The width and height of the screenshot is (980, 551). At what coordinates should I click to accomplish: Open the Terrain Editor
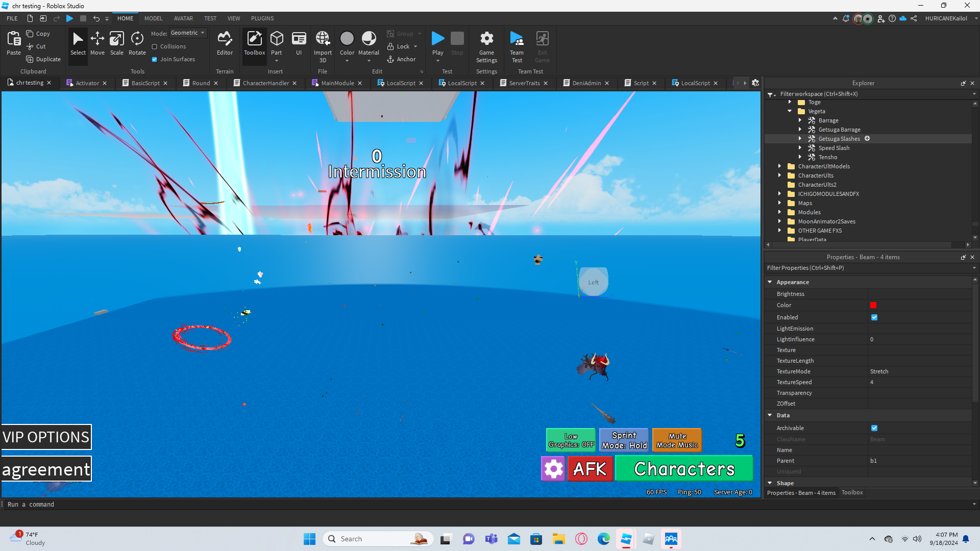pos(225,43)
